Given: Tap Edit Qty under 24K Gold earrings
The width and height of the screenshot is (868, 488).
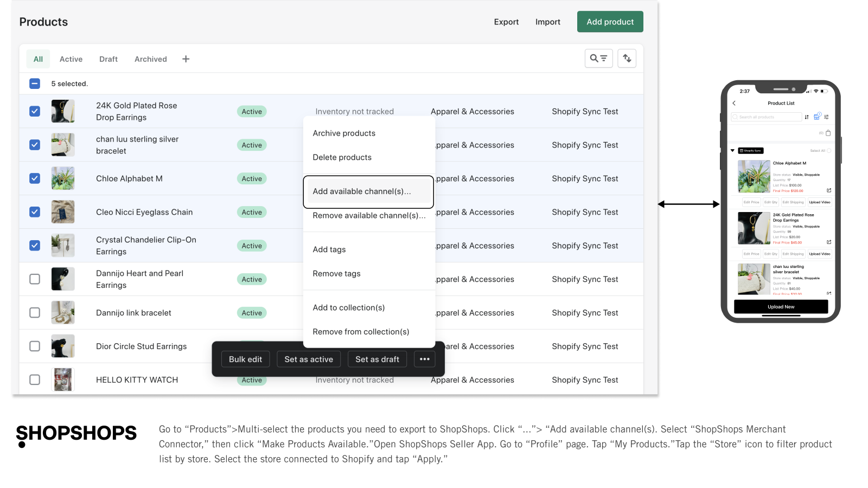Looking at the screenshot, I should click(x=771, y=254).
